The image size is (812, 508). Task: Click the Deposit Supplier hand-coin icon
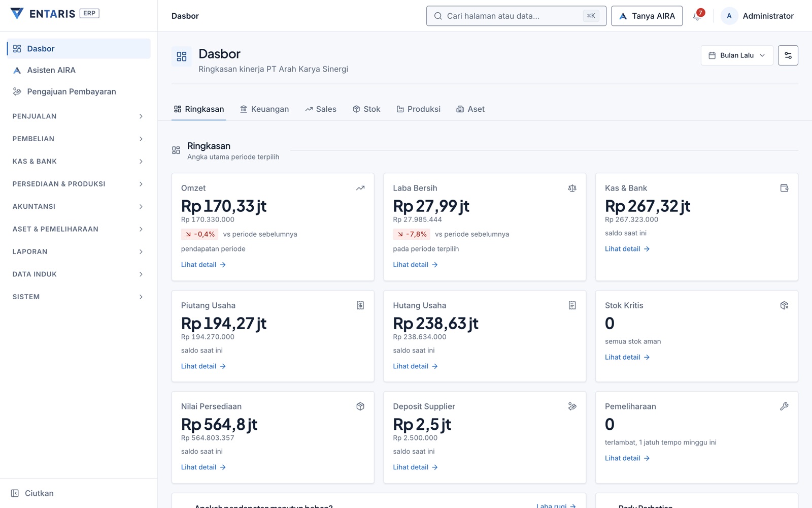point(572,406)
